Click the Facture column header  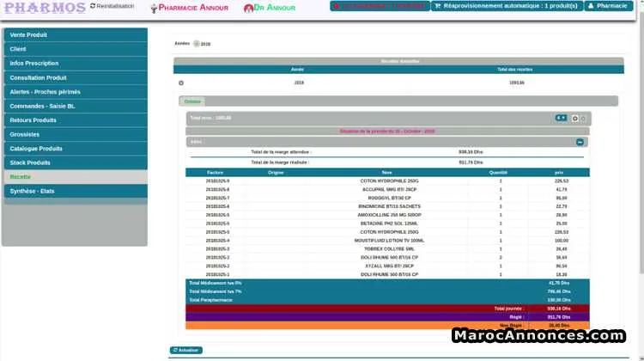(x=216, y=173)
